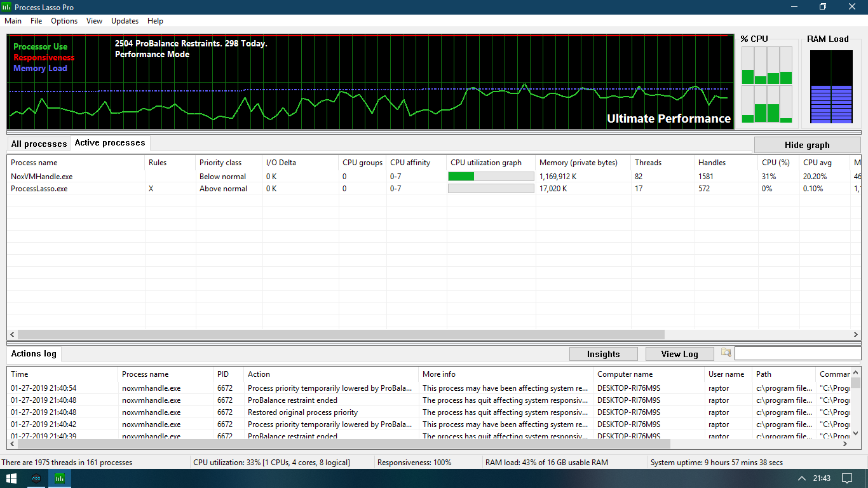This screenshot has height=488, width=868.
Task: Click the X rule marker for ProcessLasso.exe
Action: coord(151,189)
